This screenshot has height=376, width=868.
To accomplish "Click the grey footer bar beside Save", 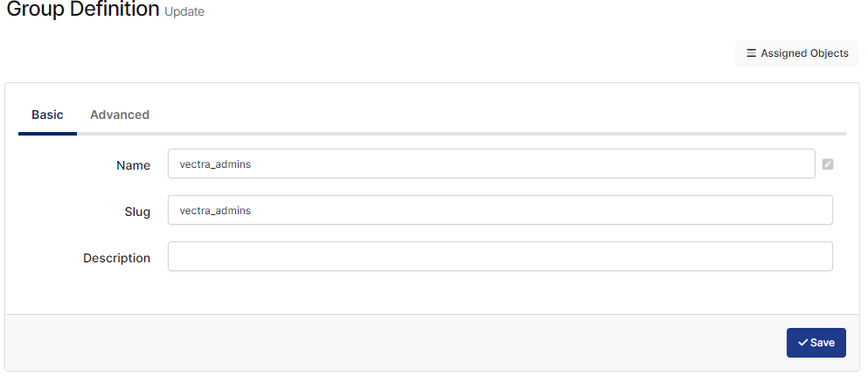I will [393, 343].
